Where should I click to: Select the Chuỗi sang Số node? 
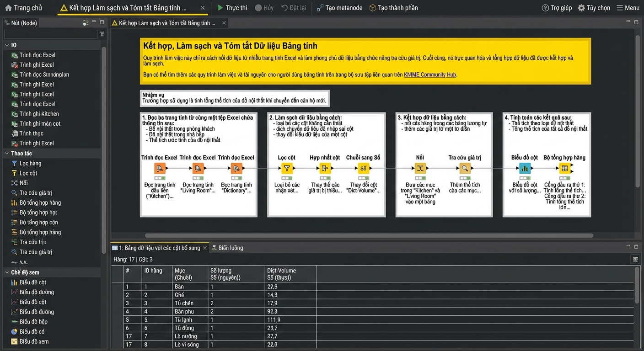363,168
